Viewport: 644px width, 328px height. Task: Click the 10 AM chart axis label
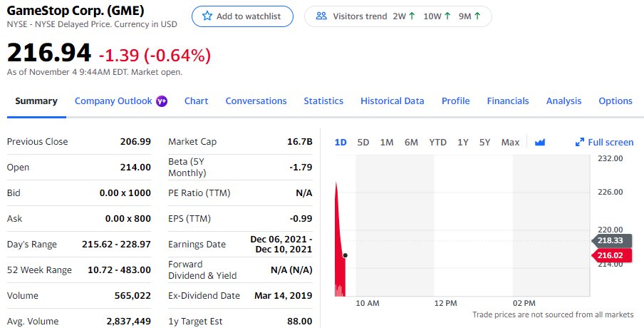click(x=368, y=303)
